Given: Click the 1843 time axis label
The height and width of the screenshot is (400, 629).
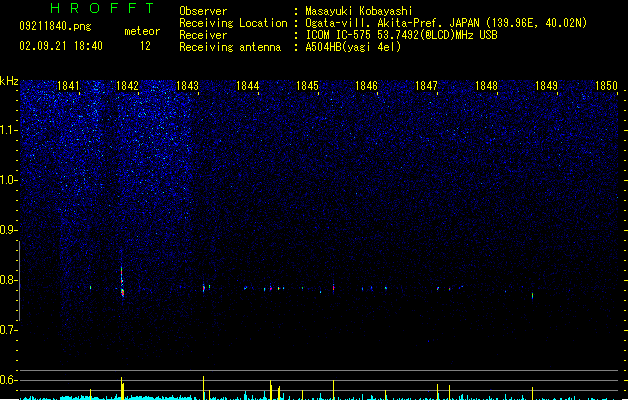Looking at the screenshot, I should pos(187,86).
